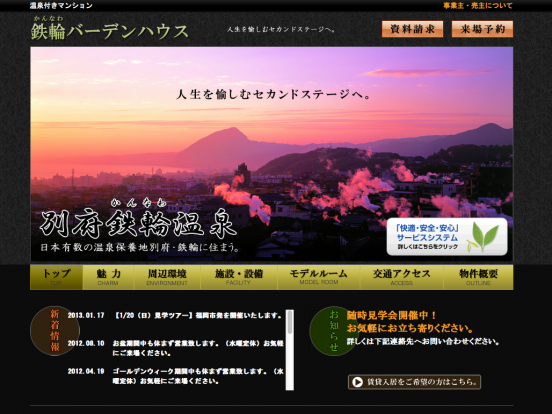Select the トップ navigation tab
552x414 pixels.
coord(56,277)
